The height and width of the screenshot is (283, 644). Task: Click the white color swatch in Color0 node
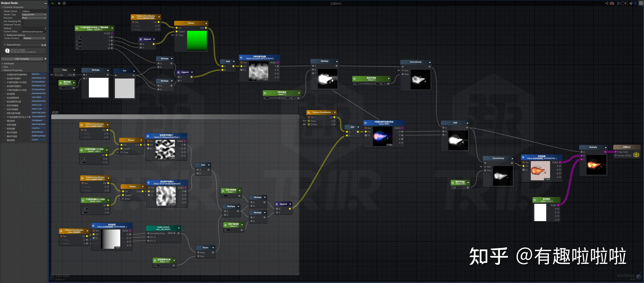540,212
